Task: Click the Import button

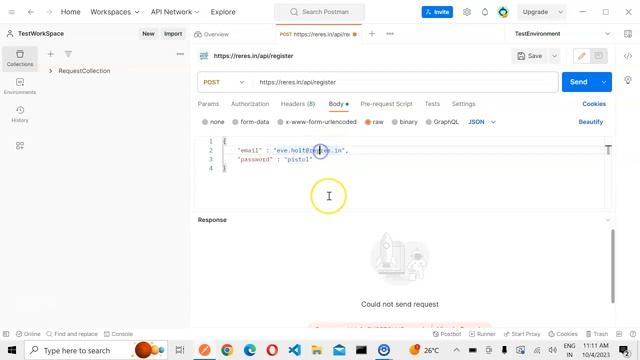Action: 173,34
